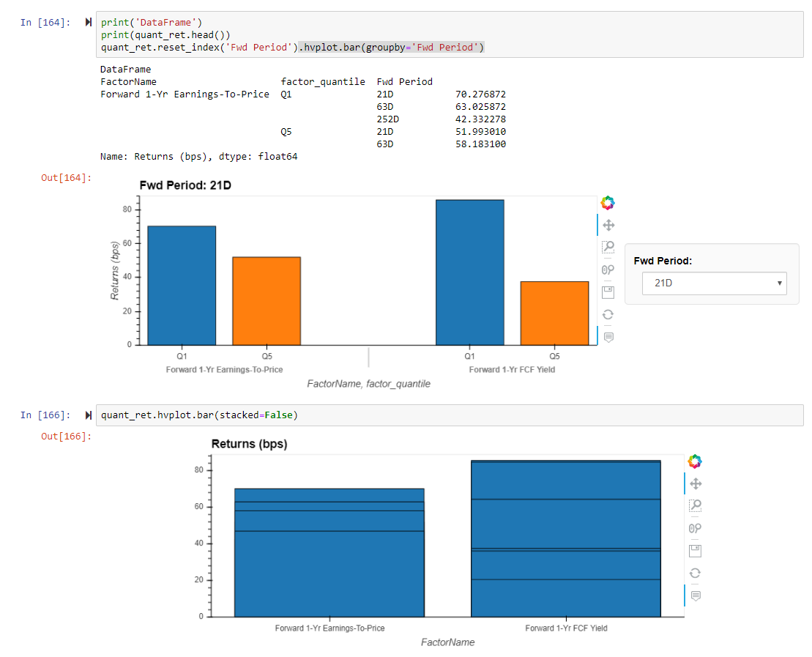Click the 'FactorName, factor_quantile' axis label
This screenshot has height=657, width=812.
pyautogui.click(x=369, y=384)
